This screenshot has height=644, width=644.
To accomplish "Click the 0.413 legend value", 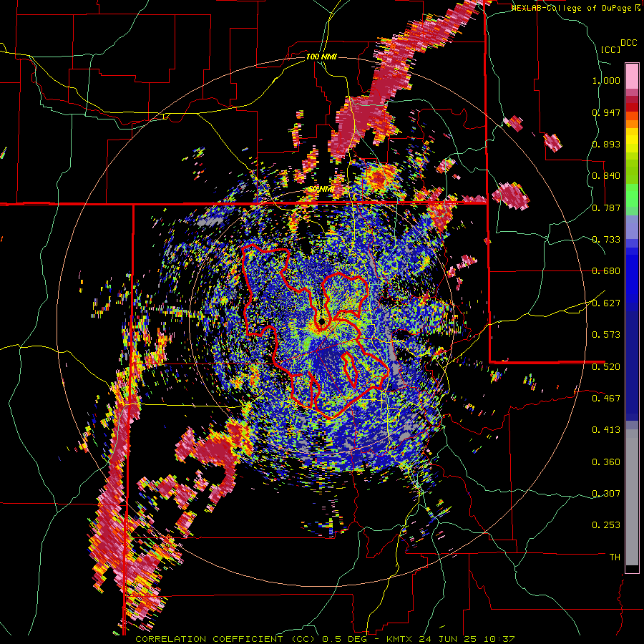I will click(606, 430).
